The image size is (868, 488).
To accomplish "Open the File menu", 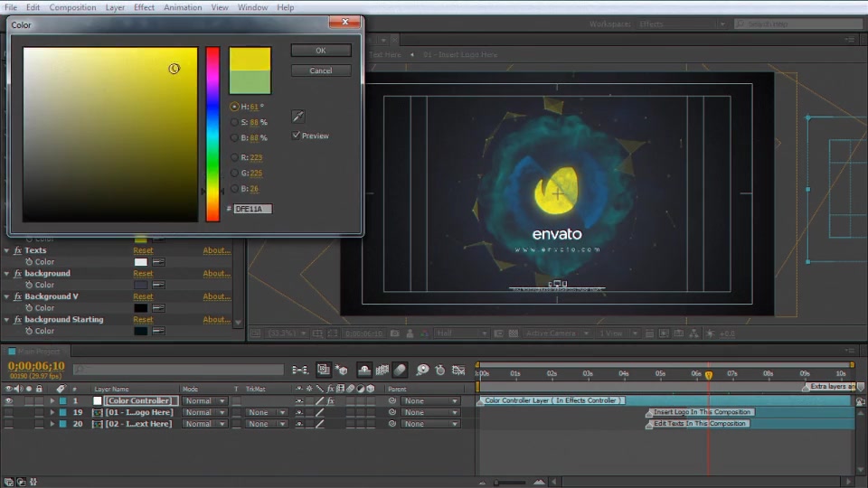I will [11, 7].
